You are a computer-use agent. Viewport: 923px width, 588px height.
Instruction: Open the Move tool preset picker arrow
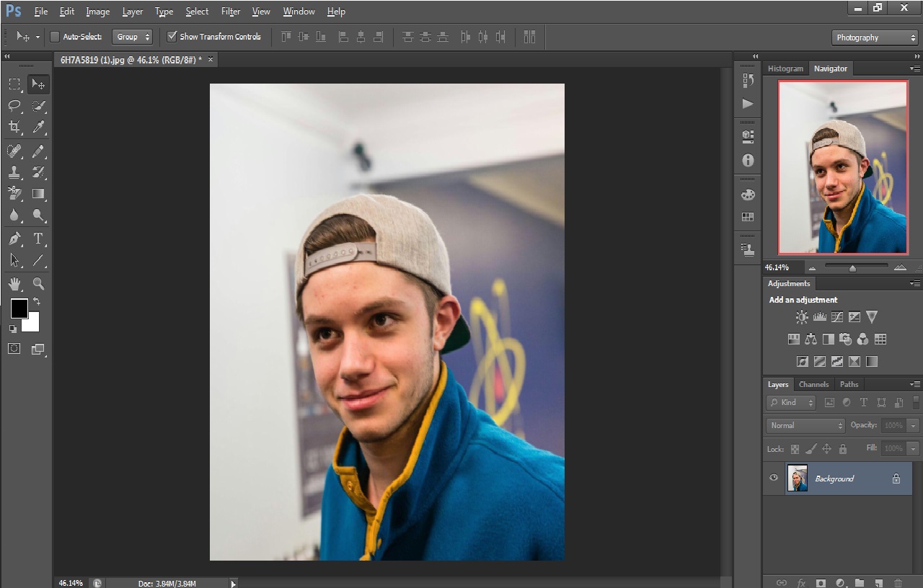point(37,37)
